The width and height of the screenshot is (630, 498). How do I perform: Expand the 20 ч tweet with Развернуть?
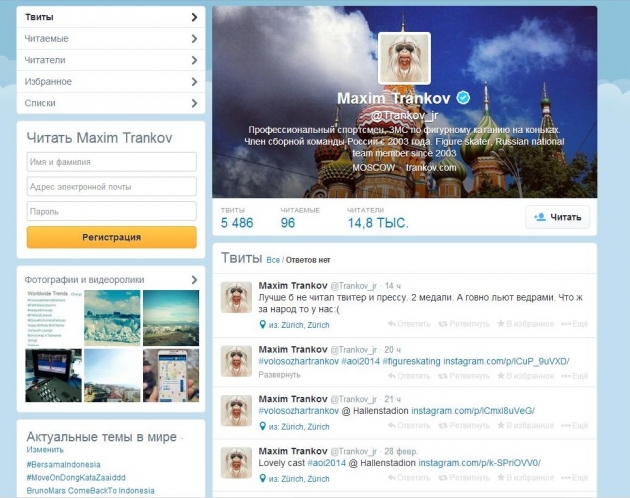pos(279,375)
